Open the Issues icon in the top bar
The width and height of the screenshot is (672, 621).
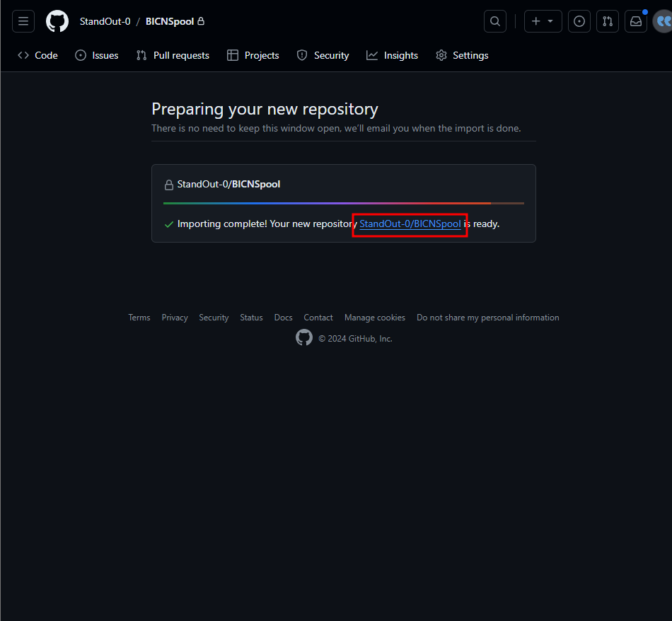579,21
